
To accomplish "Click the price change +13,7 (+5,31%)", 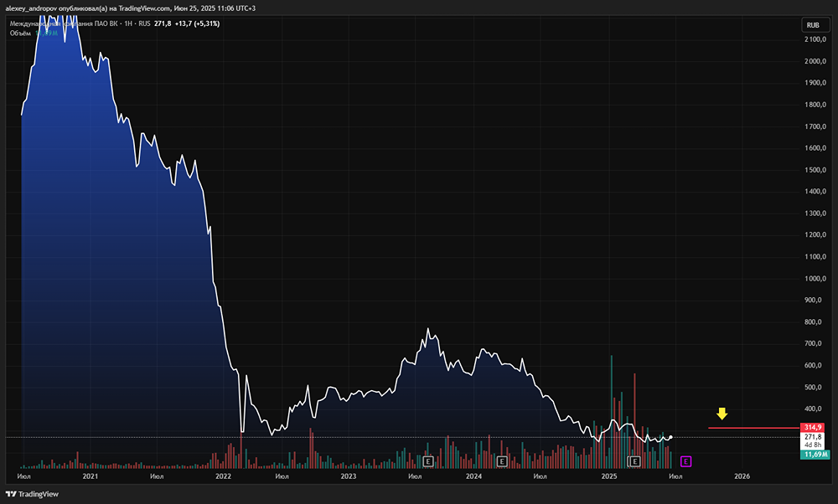I will (197, 23).
